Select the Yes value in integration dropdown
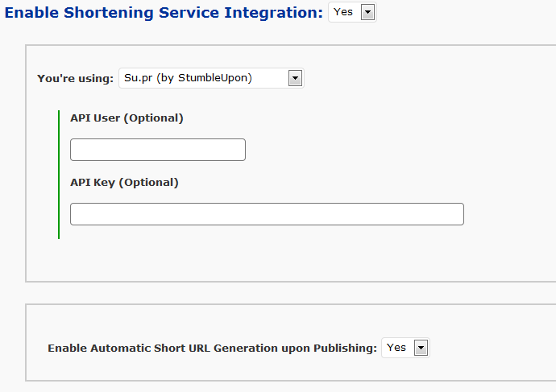The width and height of the screenshot is (556, 392). [343, 12]
